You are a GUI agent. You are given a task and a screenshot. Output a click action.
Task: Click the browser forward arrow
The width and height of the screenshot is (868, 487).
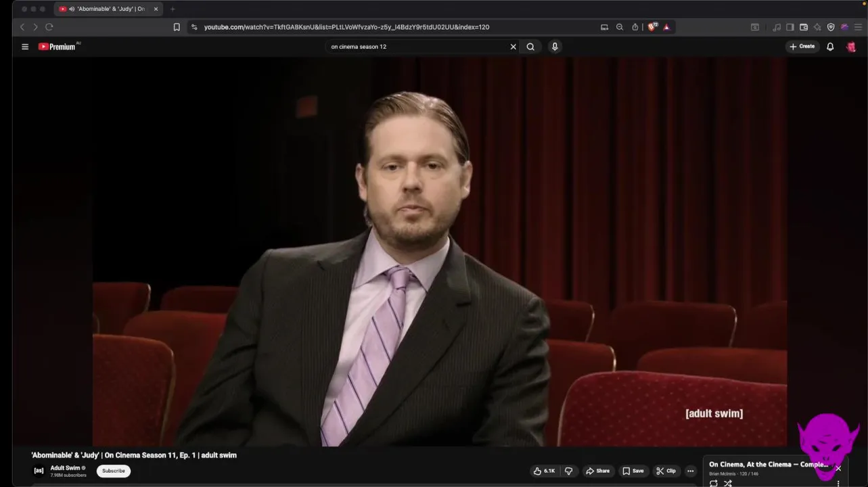click(35, 27)
